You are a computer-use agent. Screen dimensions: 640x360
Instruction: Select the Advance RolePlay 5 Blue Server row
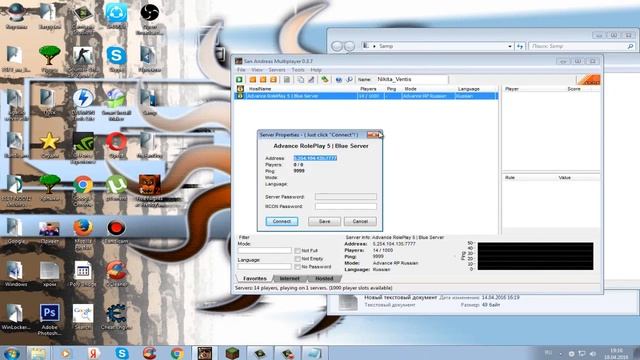366,96
